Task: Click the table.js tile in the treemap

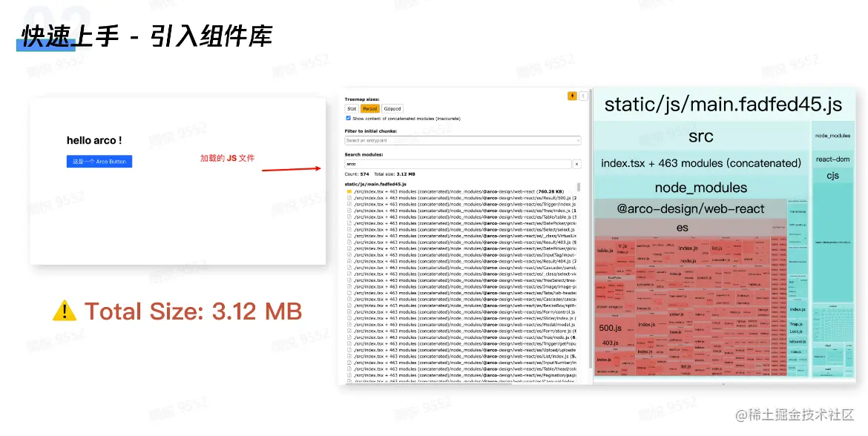Action: coord(605,251)
